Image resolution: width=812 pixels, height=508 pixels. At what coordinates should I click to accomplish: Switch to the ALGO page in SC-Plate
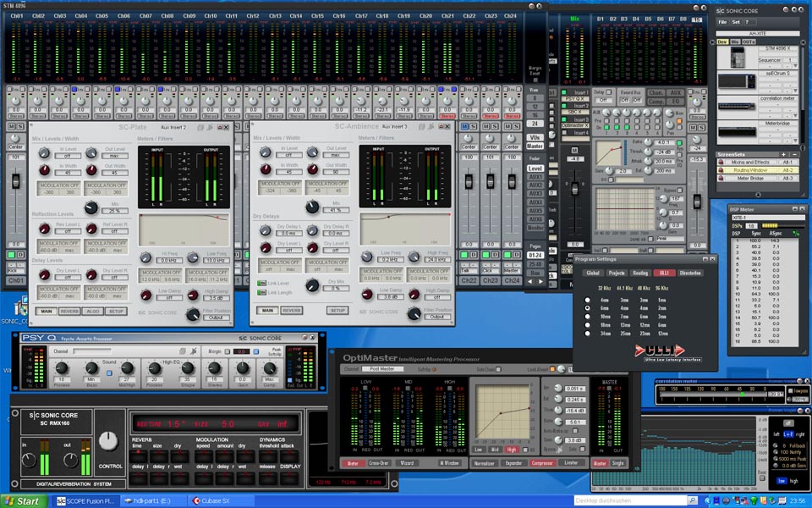tap(93, 311)
